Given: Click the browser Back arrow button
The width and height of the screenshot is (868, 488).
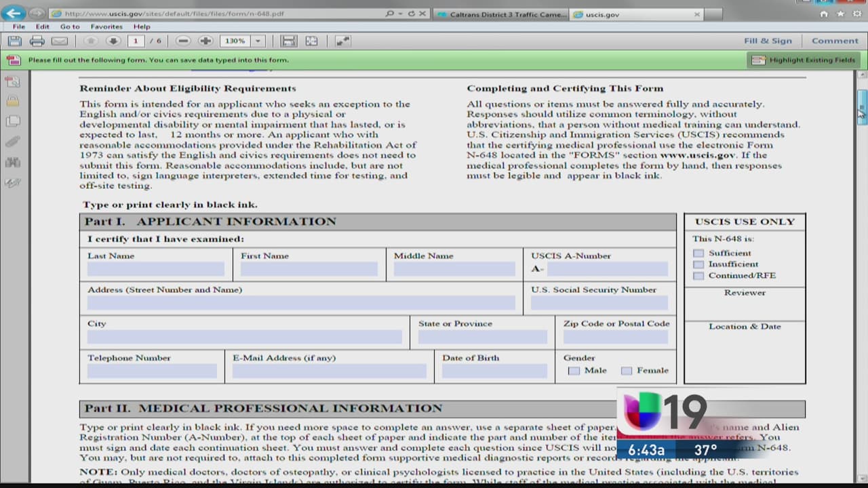Looking at the screenshot, I should (14, 14).
